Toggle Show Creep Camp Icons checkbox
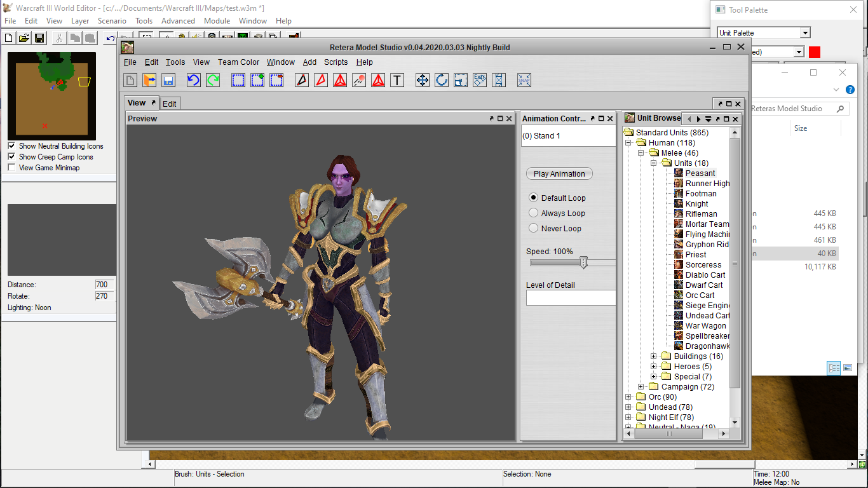Screen dimensions: 868x488 pos(11,157)
